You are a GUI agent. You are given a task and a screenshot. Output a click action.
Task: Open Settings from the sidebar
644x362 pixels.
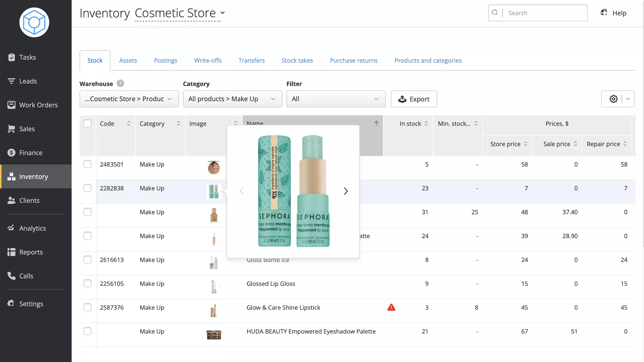[36, 304]
